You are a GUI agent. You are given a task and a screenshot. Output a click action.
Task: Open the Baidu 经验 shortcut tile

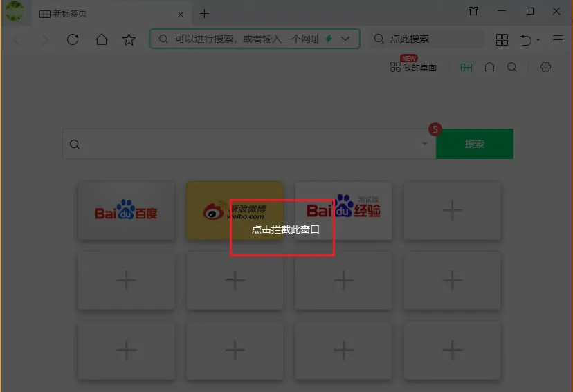tap(343, 211)
